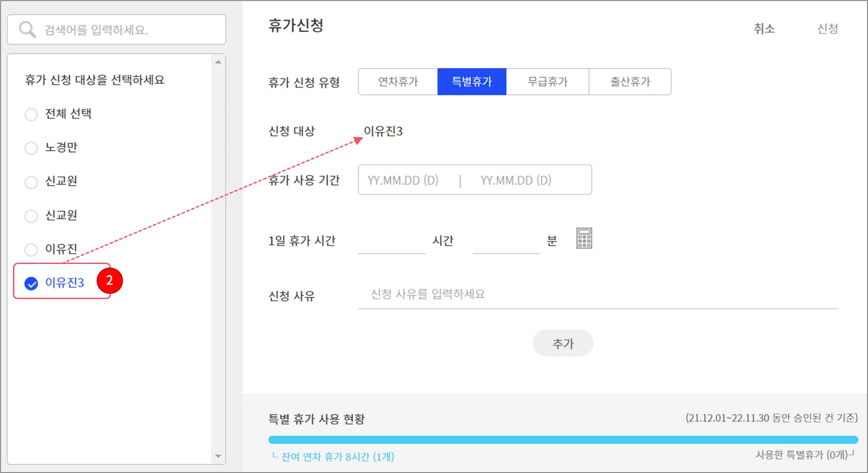Open the leave start date field
868x473 pixels.
(x=403, y=180)
